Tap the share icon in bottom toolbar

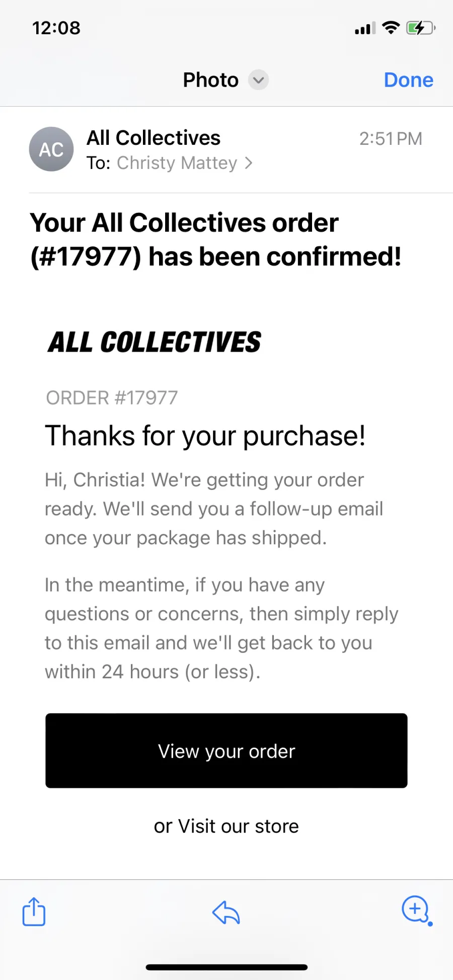pos(34,911)
